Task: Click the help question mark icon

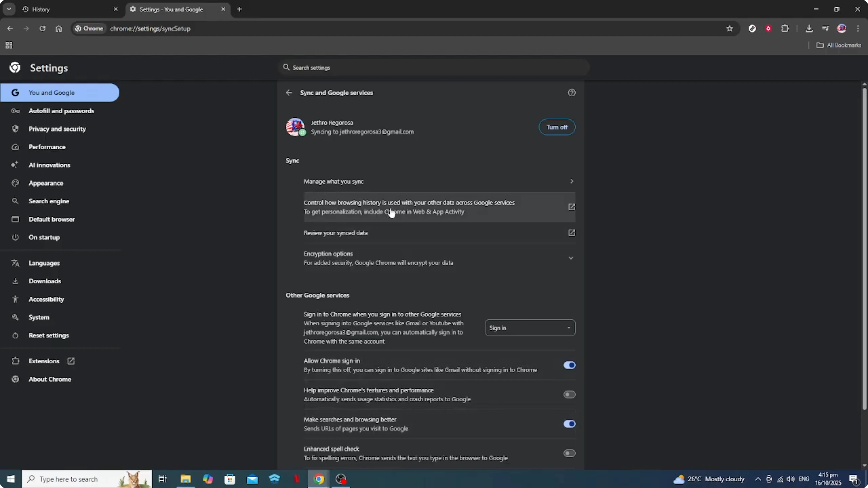Action: [572, 93]
